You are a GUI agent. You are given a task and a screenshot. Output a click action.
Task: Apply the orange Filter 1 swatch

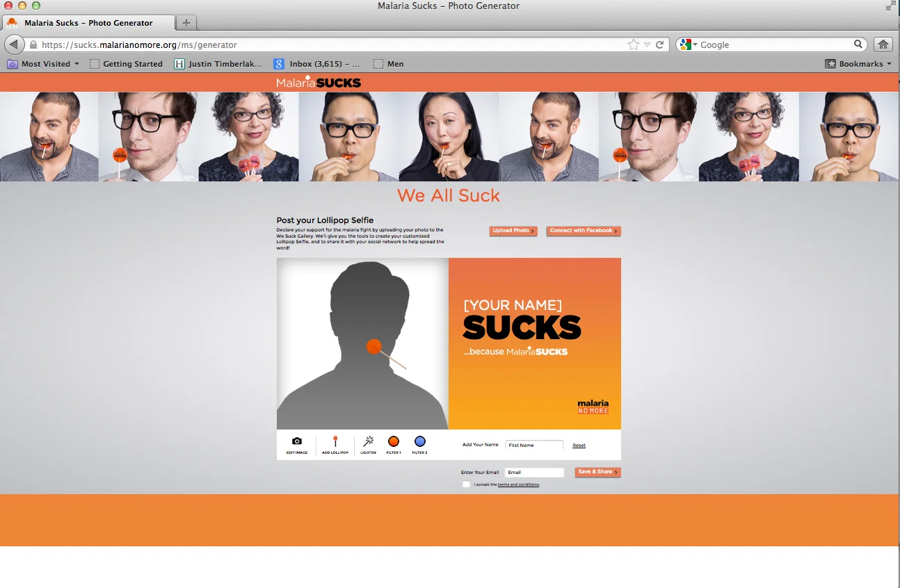coord(394,441)
